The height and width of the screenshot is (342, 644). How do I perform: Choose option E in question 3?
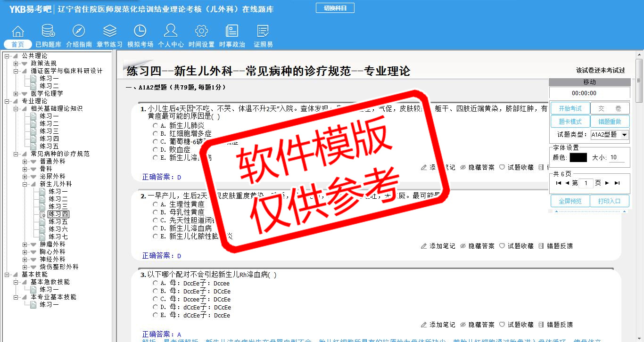(155, 315)
